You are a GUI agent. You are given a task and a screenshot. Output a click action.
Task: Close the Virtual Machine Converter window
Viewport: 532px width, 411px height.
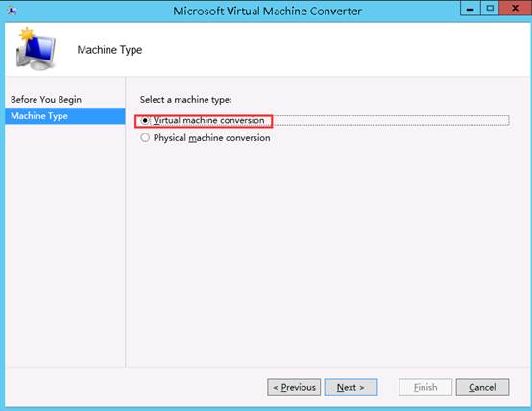515,9
